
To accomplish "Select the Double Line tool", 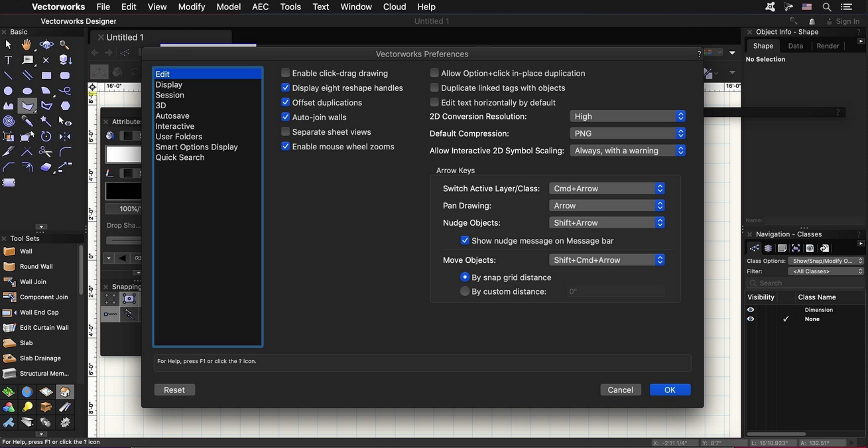I will point(27,76).
